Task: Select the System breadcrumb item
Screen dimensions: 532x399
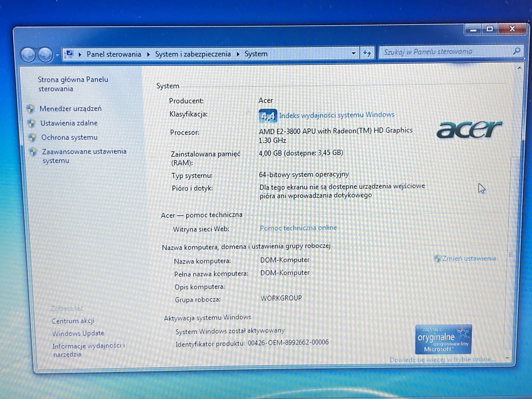Action: [256, 54]
